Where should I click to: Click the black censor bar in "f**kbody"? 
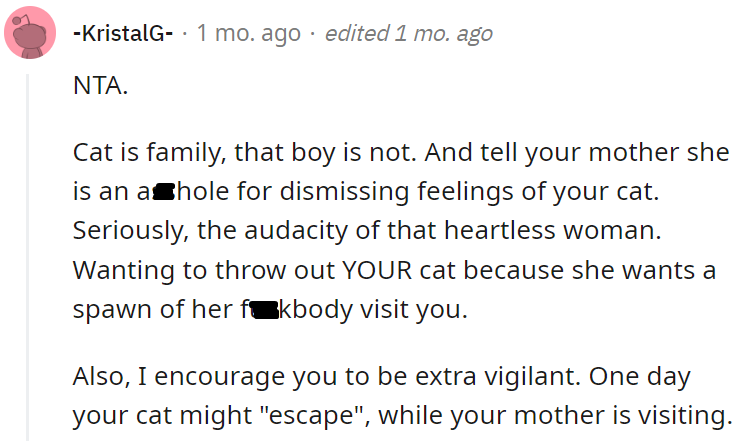(x=266, y=311)
